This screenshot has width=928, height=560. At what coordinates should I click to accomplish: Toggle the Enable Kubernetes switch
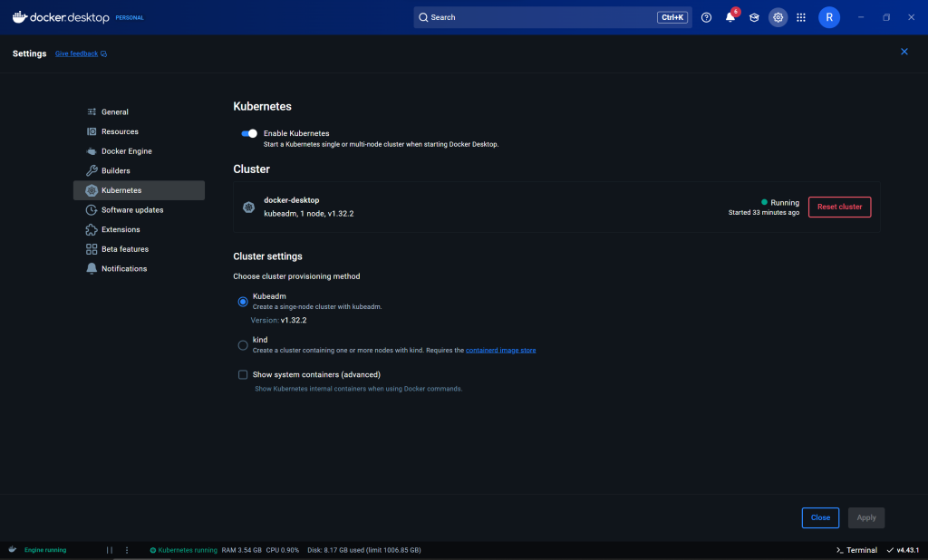point(249,133)
